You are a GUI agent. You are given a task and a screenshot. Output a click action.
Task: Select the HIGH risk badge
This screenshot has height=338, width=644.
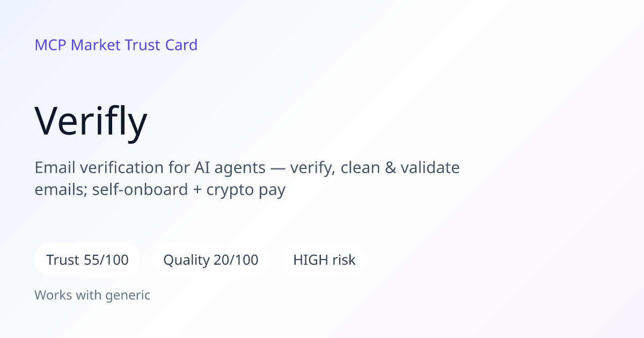(x=324, y=260)
